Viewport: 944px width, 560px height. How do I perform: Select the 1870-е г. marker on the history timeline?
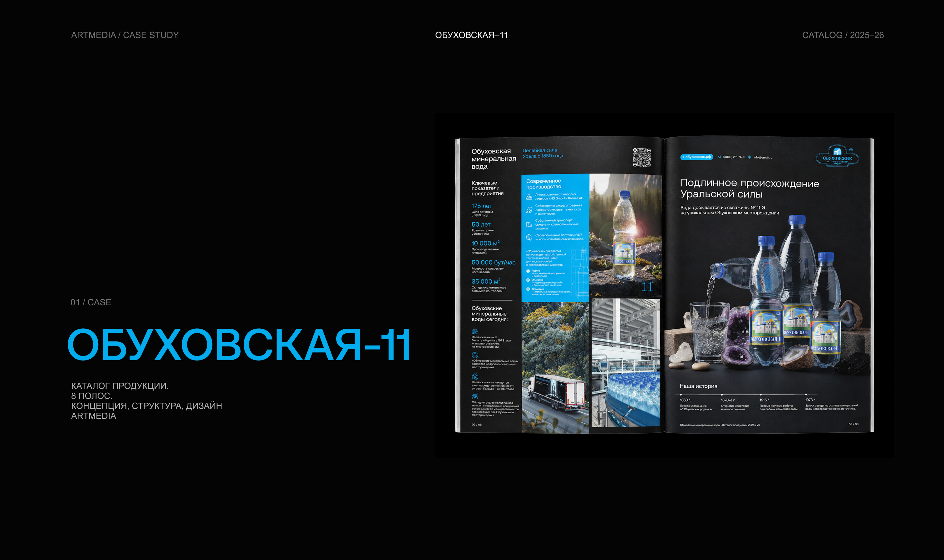[x=722, y=395]
